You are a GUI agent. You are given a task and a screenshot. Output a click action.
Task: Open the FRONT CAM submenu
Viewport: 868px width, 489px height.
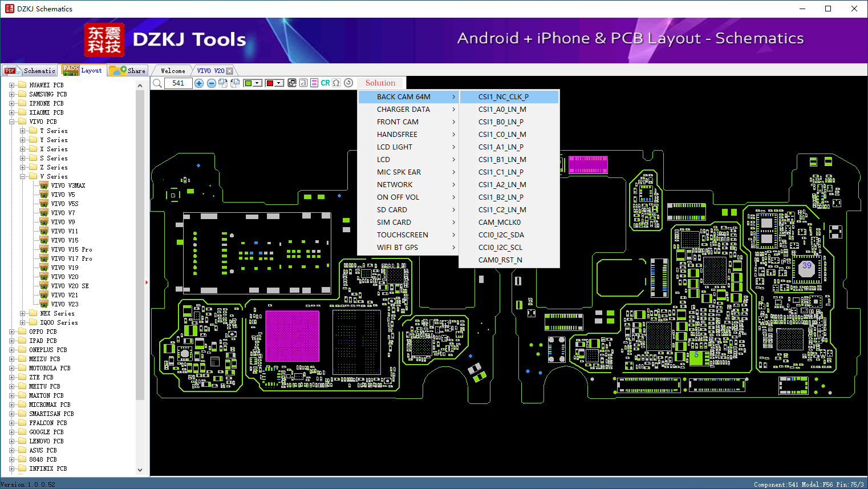[408, 122]
